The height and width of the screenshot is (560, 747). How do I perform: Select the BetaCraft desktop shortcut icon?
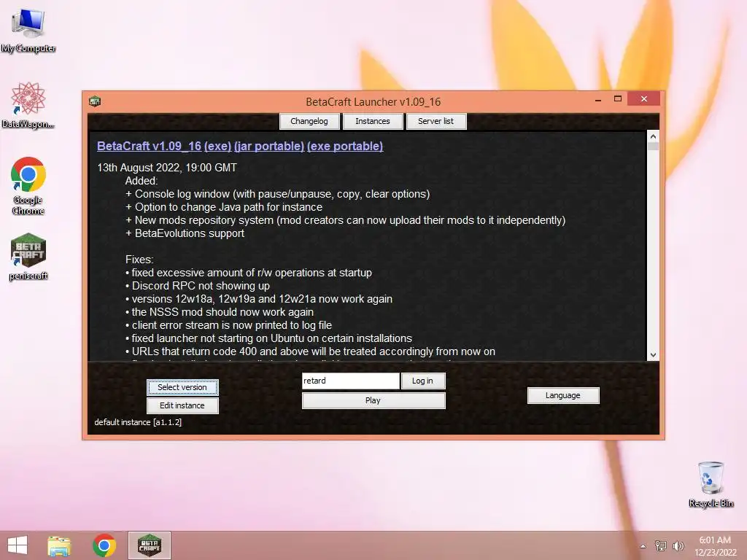tap(28, 257)
